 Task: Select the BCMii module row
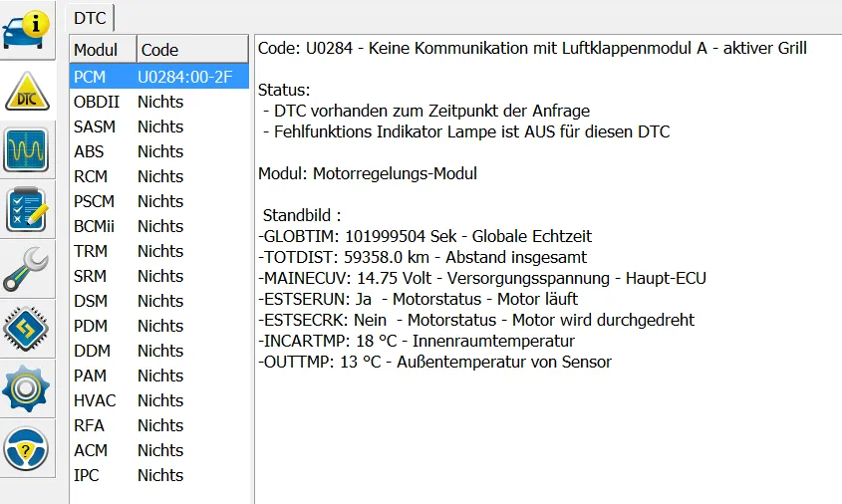tap(94, 226)
